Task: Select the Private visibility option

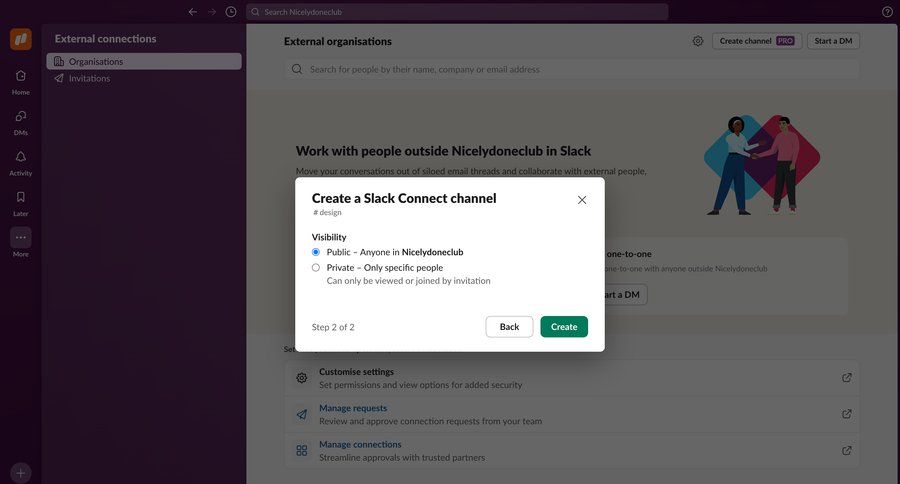Action: coord(316,268)
